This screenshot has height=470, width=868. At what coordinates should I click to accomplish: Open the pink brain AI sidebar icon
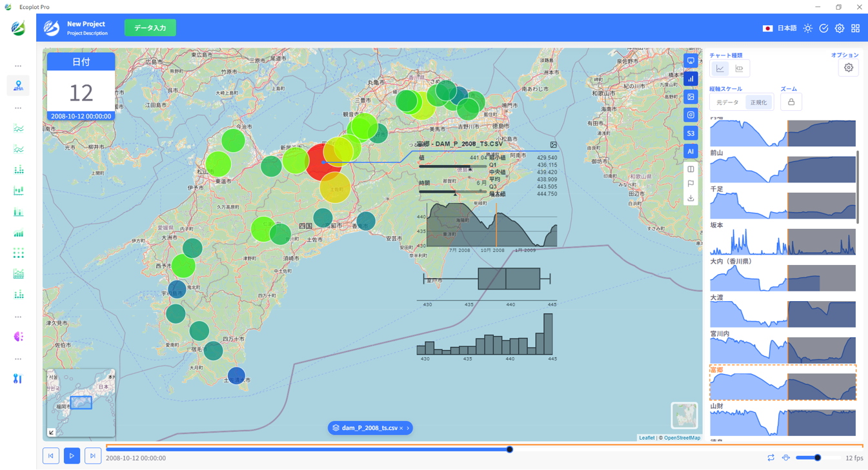tap(18, 337)
